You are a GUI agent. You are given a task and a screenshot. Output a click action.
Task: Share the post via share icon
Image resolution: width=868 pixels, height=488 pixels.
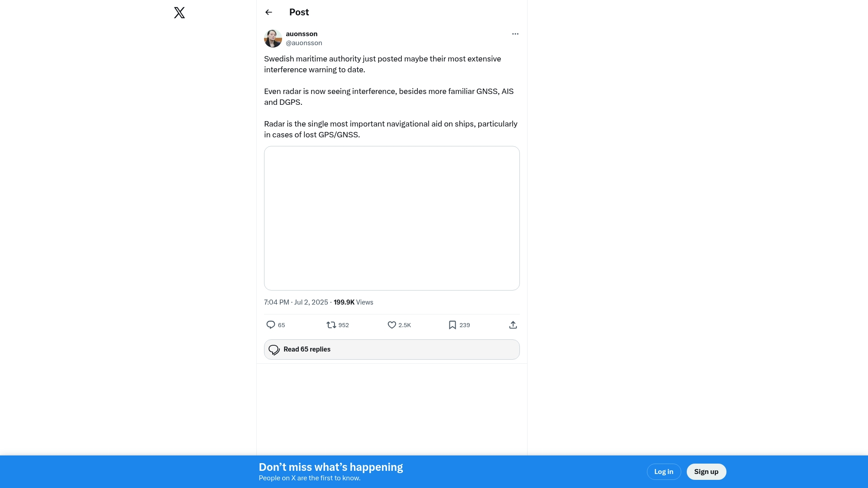513,325
